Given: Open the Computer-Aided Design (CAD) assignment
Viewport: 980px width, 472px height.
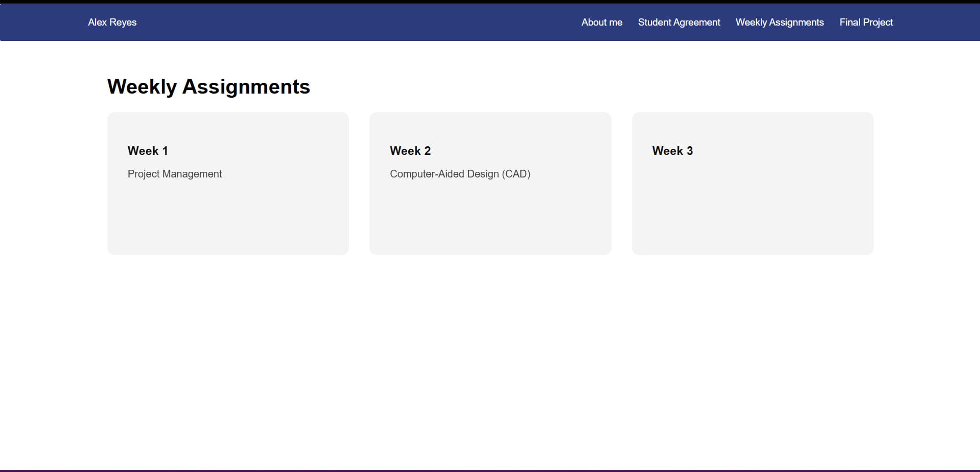Looking at the screenshot, I should (460, 174).
